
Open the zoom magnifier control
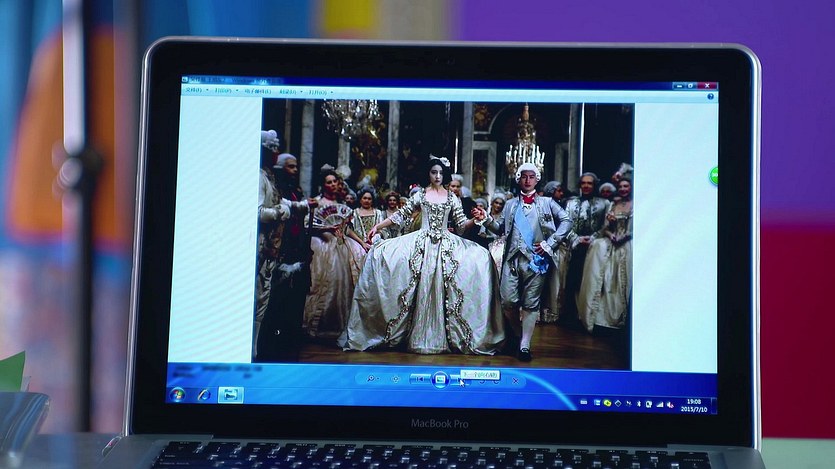(x=371, y=378)
